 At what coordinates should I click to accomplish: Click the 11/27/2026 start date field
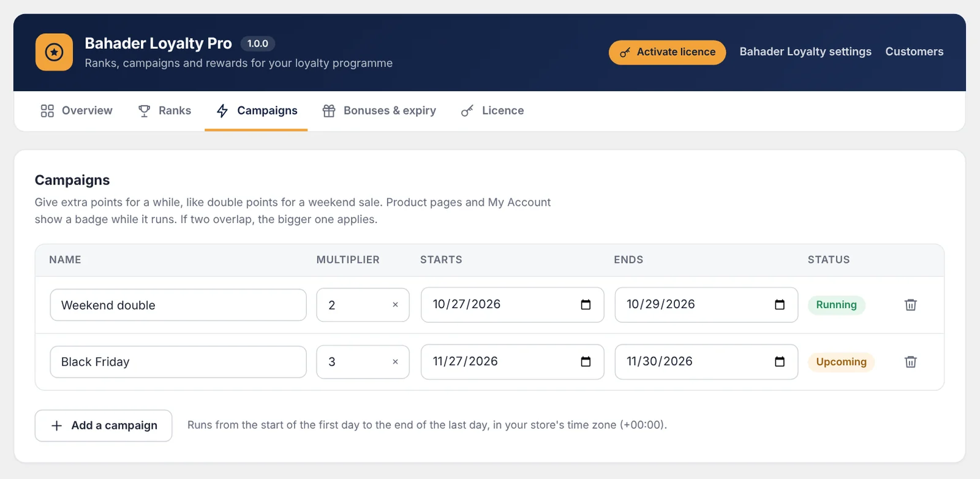point(513,361)
